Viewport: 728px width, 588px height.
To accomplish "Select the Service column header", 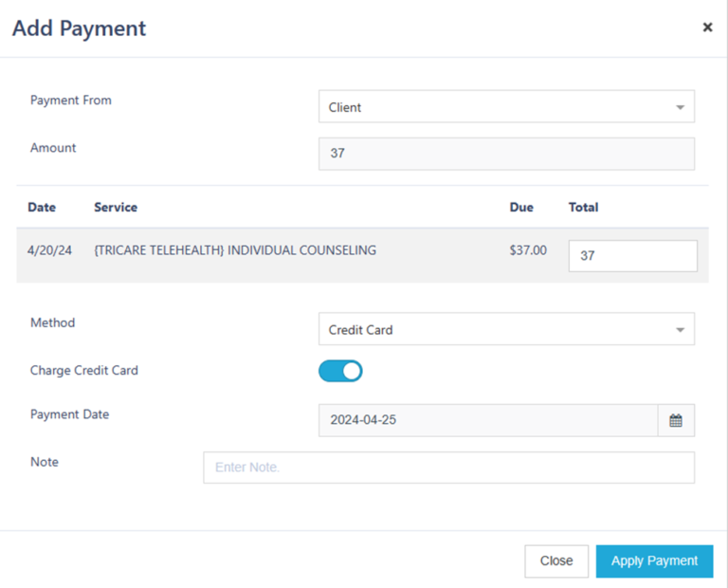I will pyautogui.click(x=116, y=207).
